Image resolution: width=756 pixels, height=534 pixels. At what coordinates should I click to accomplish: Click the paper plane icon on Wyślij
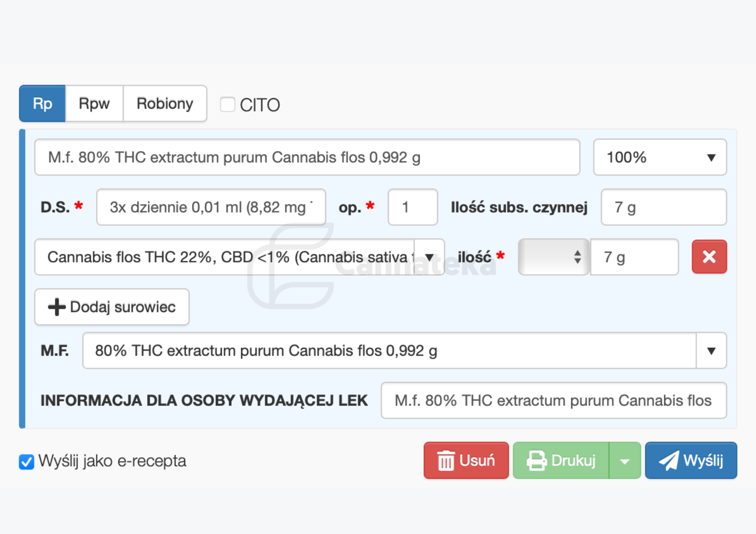[668, 461]
